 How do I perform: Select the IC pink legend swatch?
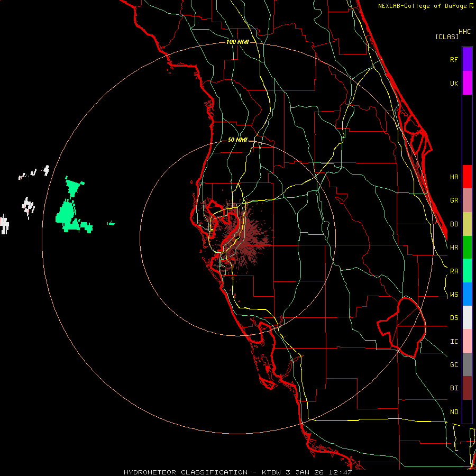coord(467,341)
